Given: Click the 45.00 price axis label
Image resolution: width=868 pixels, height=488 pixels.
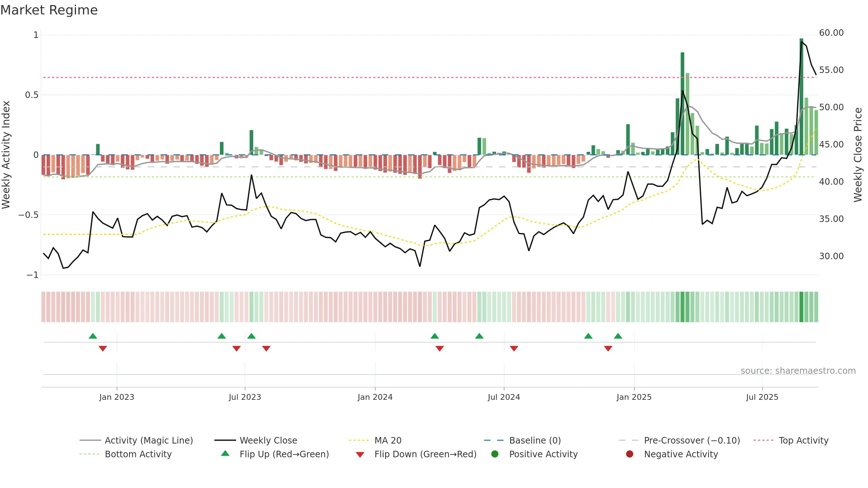Looking at the screenshot, I should click(x=831, y=145).
